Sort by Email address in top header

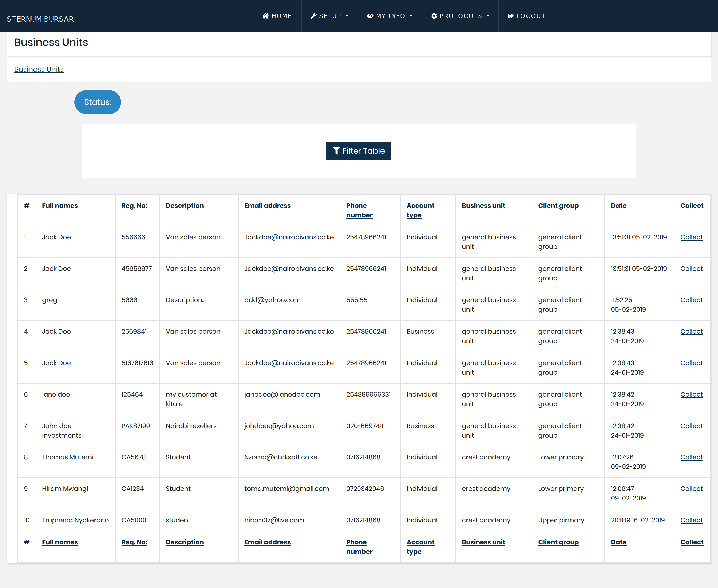coord(267,206)
